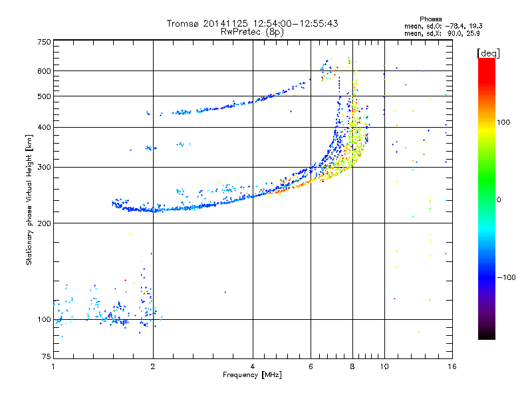This screenshot has width=532, height=399.
Task: Click the Stationary phase Virtual Height axis label
Action: click(x=29, y=200)
